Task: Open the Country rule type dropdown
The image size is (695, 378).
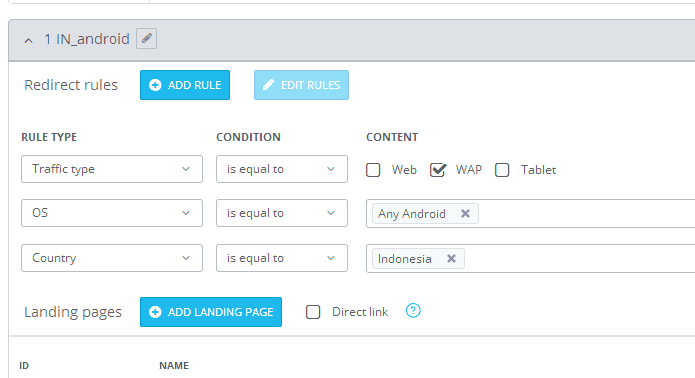Action: click(112, 258)
